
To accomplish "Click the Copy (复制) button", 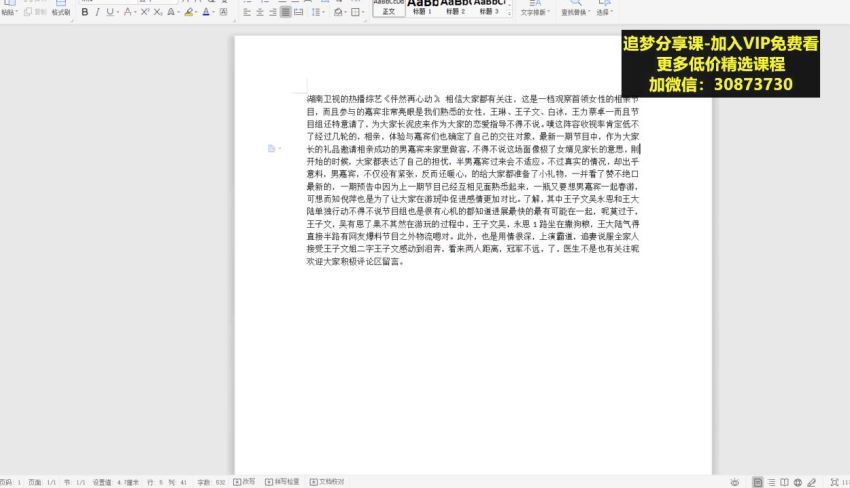I will coord(35,12).
